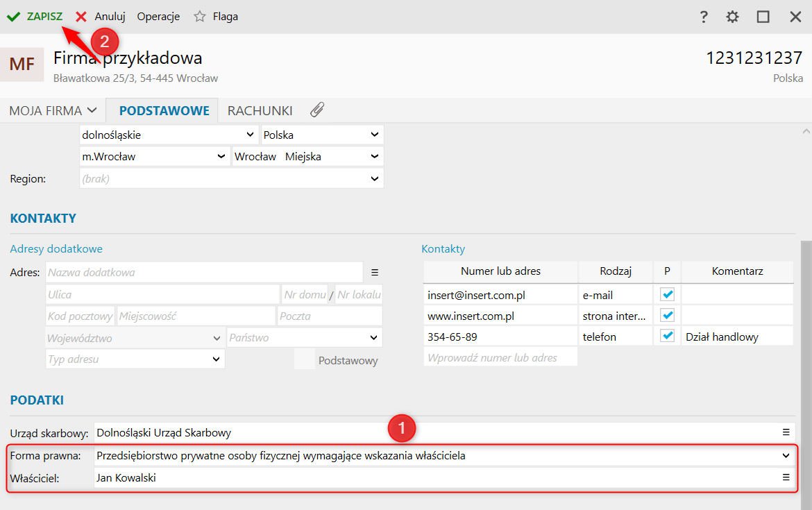
Task: Click the Rodzaj column header
Action: 616,271
